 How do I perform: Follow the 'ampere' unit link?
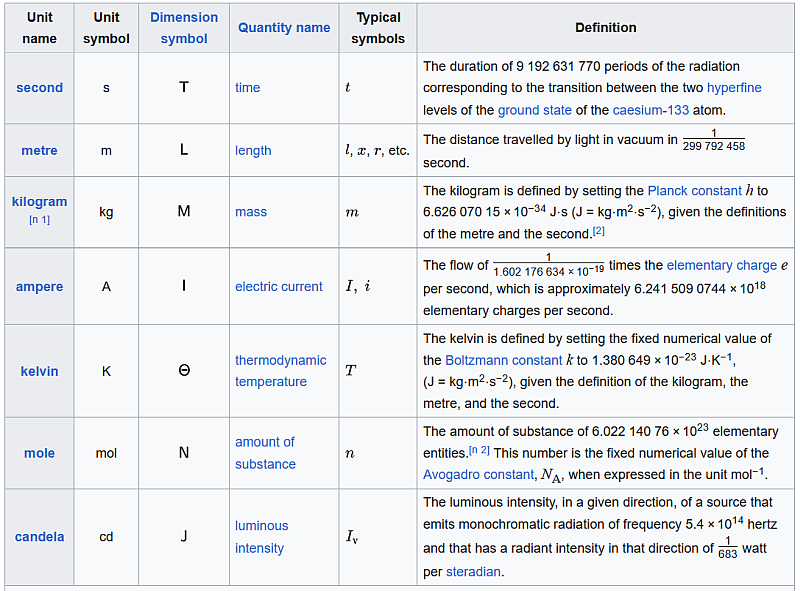tap(39, 287)
